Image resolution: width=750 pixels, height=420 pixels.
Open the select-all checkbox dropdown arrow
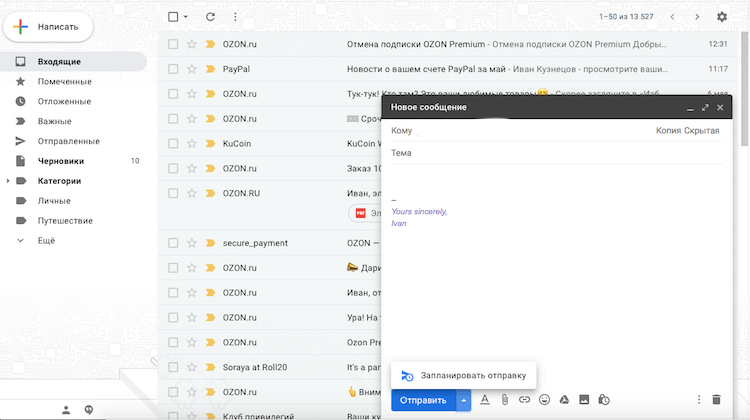186,17
